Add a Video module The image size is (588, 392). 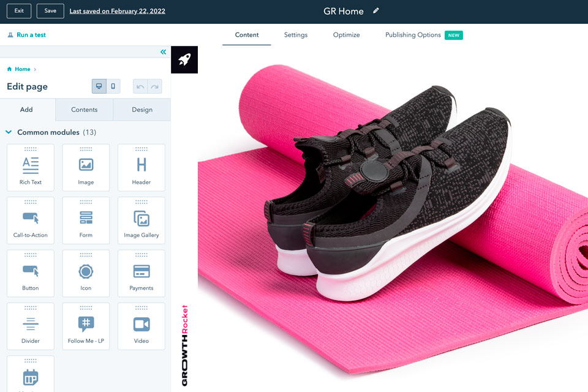[141, 326]
